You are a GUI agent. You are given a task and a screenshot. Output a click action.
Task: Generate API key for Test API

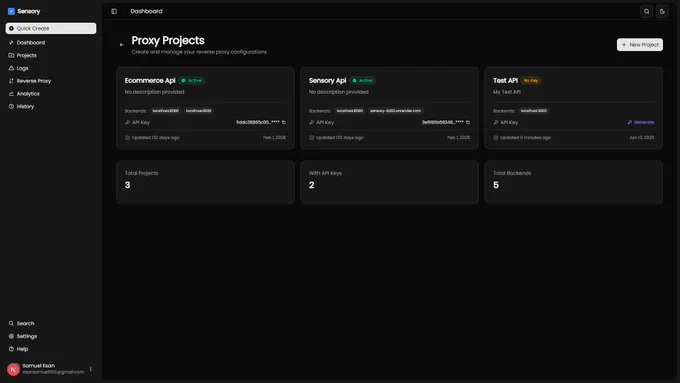point(641,122)
